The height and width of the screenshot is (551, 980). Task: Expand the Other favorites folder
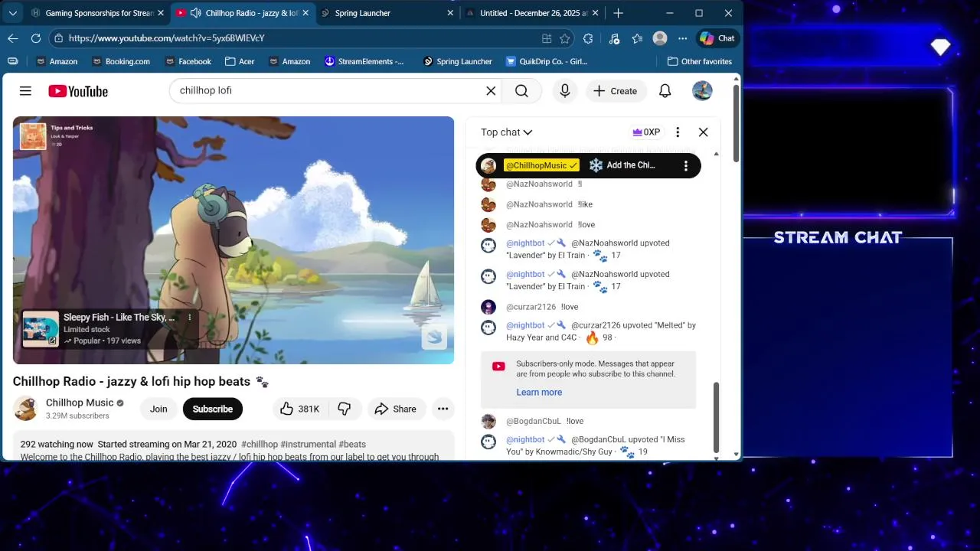coord(700,61)
